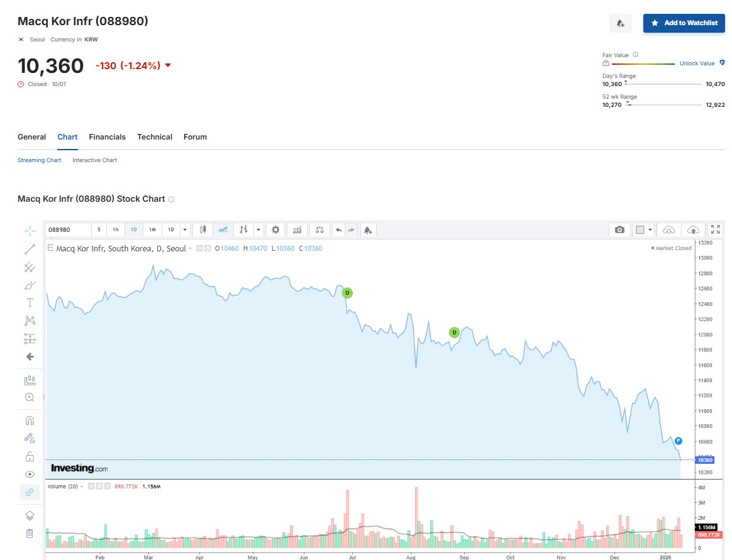Screen dimensions: 732x560
Task: Activate the zoom-in magnifier tool
Action: click(30, 397)
